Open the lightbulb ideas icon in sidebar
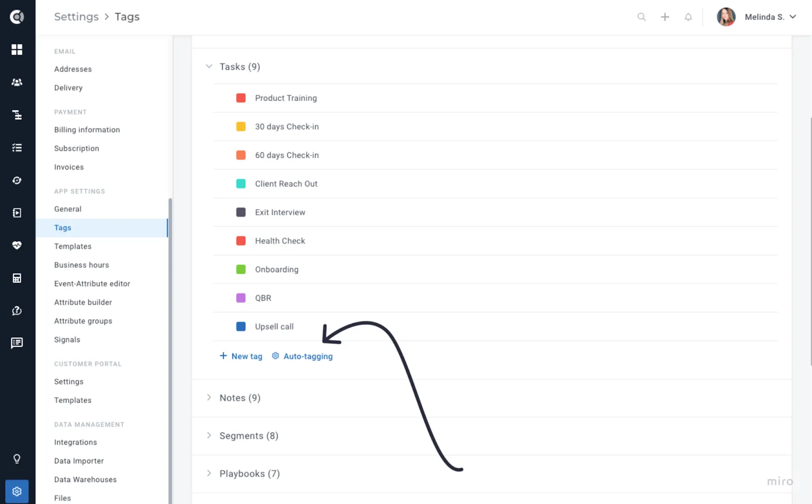The width and height of the screenshot is (812, 504). pyautogui.click(x=17, y=459)
